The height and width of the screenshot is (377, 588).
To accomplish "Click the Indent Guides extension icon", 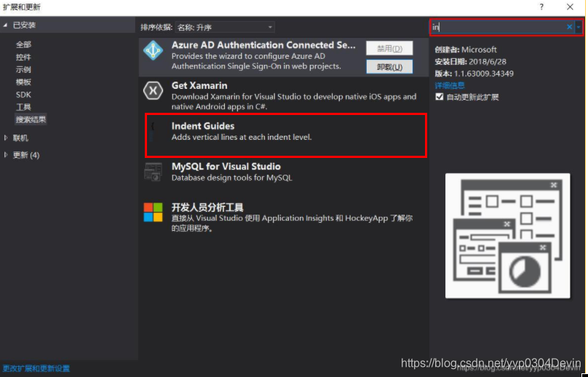I will click(152, 131).
